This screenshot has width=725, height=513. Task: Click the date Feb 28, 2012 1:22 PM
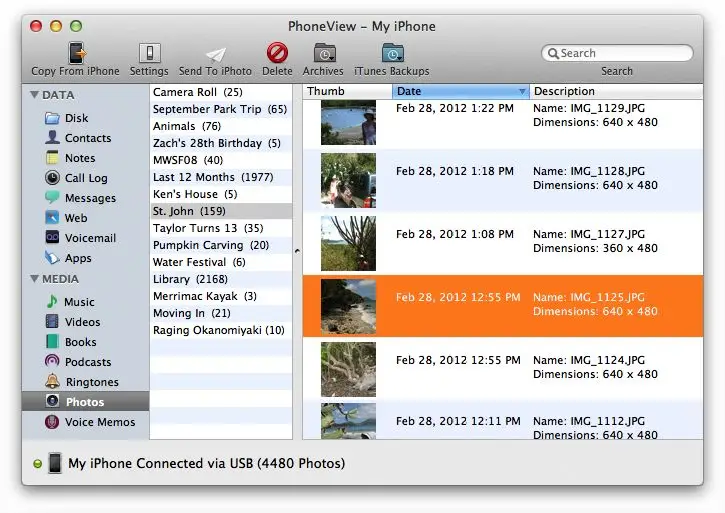pyautogui.click(x=455, y=108)
